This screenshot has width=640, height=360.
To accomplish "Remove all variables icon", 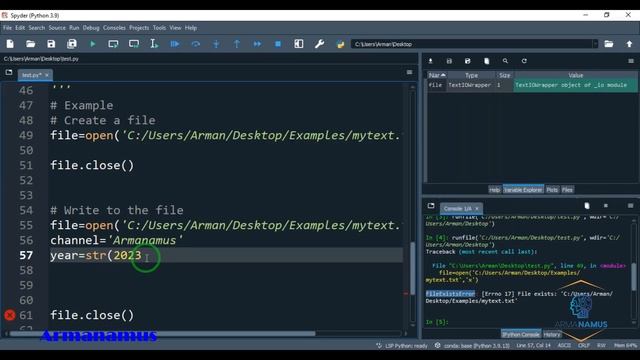I will click(487, 61).
